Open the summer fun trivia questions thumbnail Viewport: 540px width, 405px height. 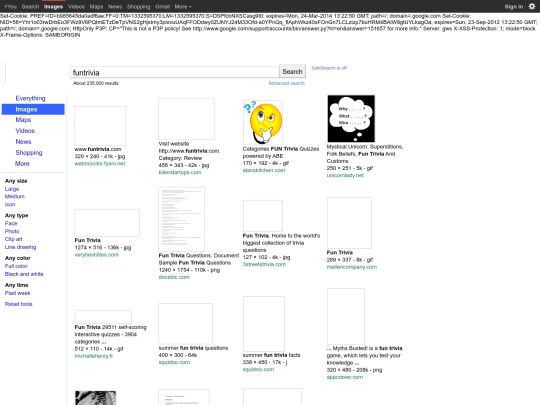click(x=185, y=324)
